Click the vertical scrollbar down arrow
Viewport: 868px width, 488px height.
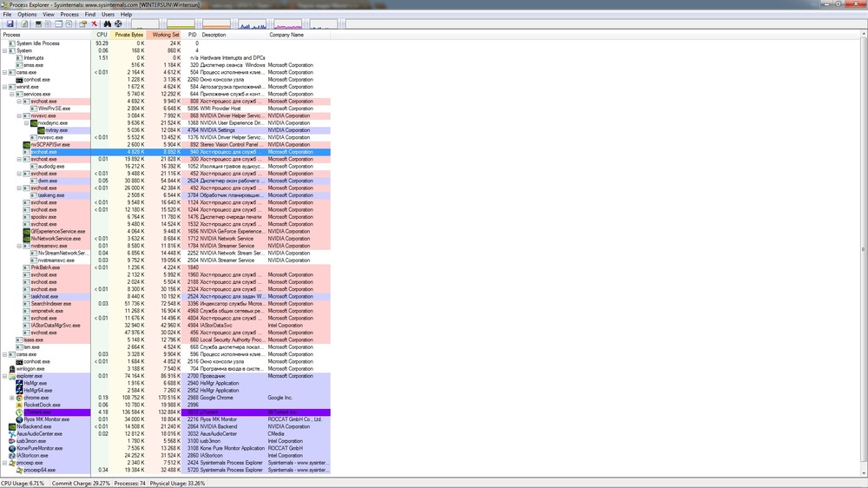pos(865,473)
